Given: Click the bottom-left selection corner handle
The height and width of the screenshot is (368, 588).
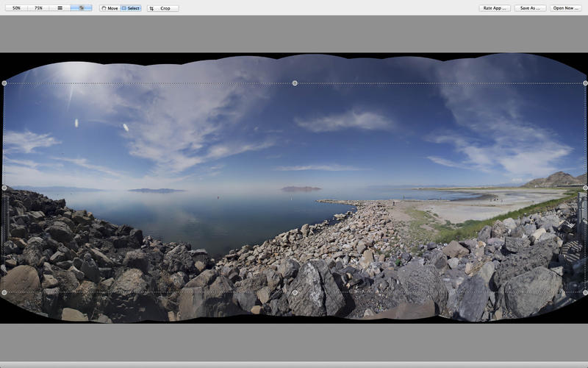Looking at the screenshot, I should tap(4, 292).
